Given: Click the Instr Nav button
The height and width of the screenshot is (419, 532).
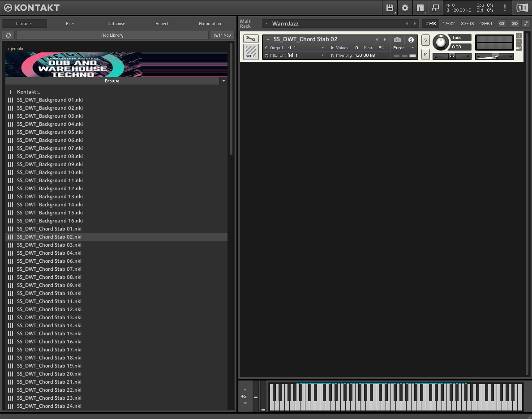Looking at the screenshot, I should click(x=222, y=35).
